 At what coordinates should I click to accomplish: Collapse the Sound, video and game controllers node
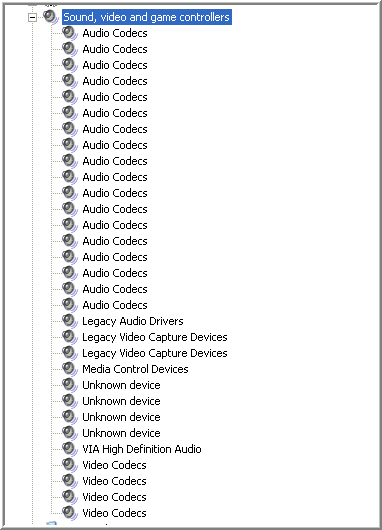(32, 17)
